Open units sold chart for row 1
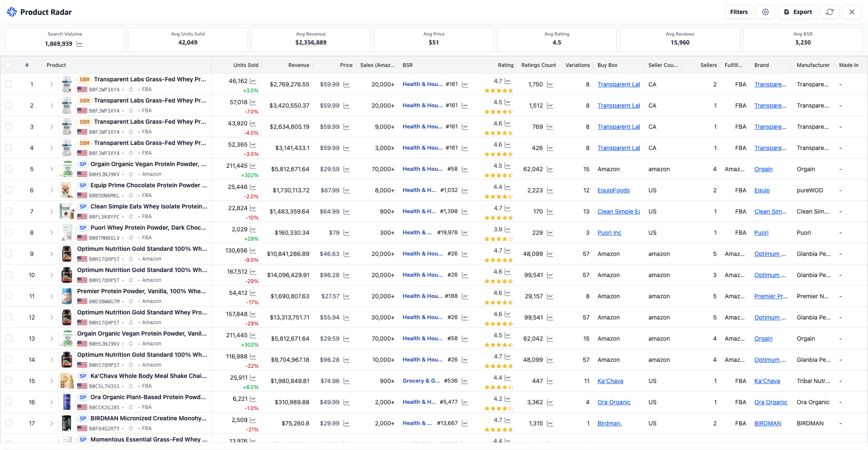The image size is (868, 450). pyautogui.click(x=253, y=81)
